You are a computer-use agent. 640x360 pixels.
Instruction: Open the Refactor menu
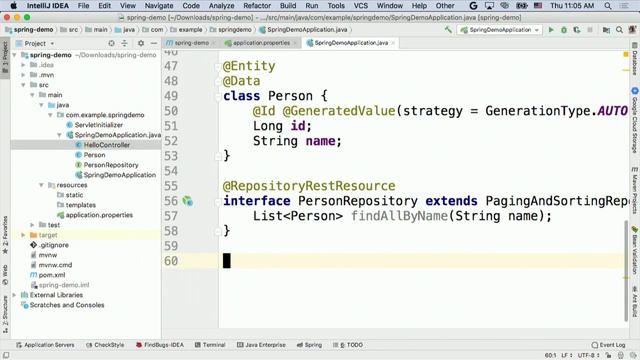257,6
